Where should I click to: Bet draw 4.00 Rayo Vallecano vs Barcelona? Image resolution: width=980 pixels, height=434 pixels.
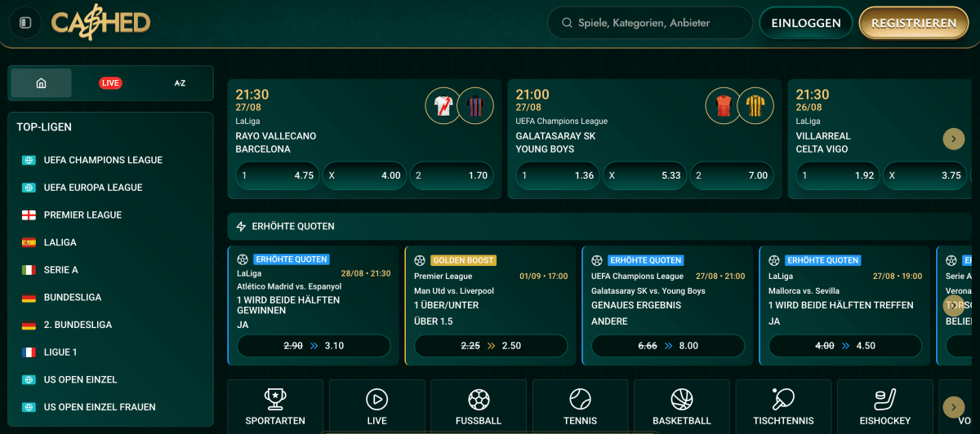click(364, 175)
